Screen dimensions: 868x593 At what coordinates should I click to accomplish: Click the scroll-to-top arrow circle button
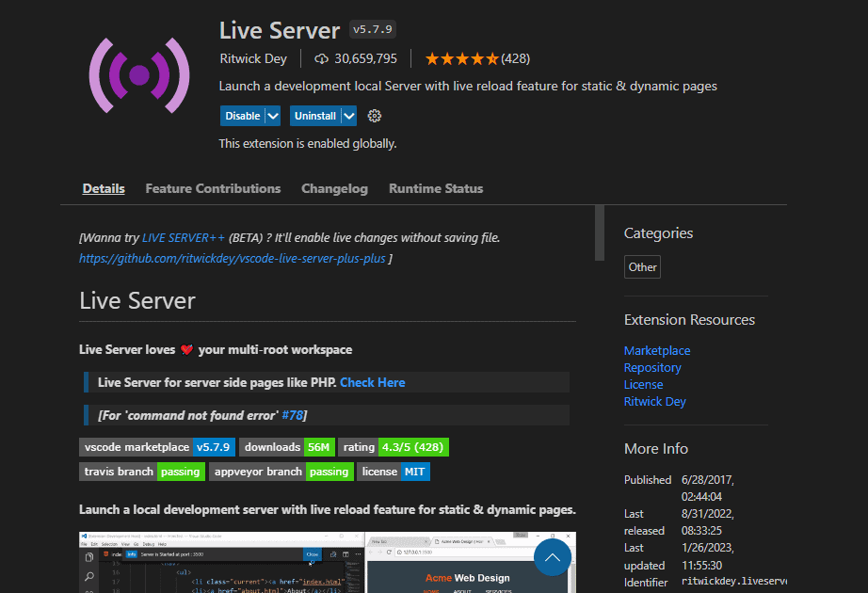tap(553, 557)
